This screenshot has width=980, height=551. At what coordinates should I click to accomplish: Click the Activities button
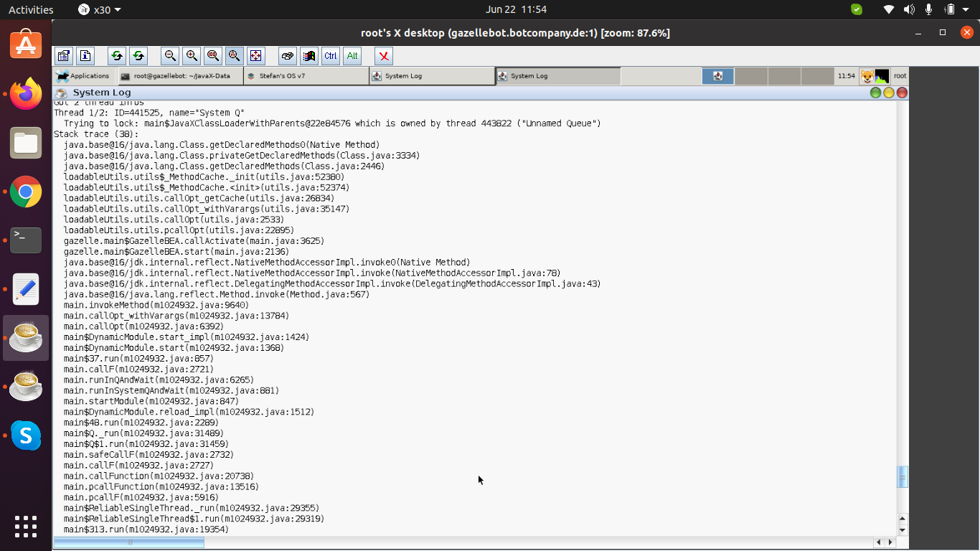click(x=31, y=9)
